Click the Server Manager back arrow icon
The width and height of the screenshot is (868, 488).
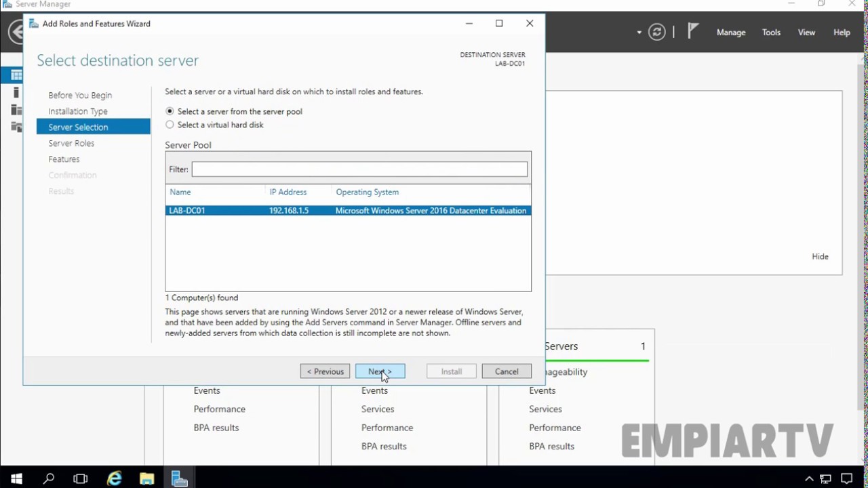(15, 32)
